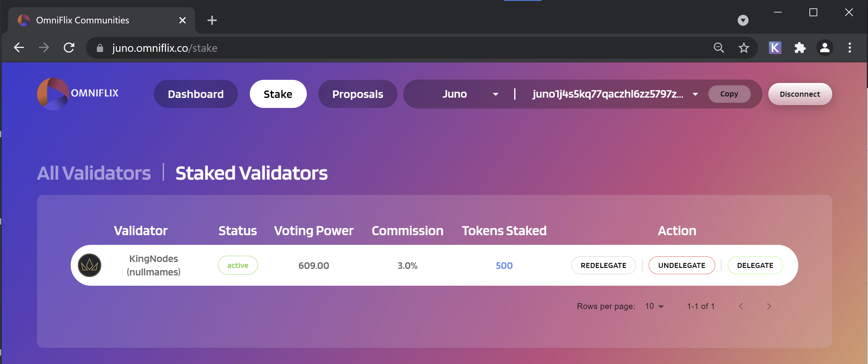This screenshot has height=364, width=868.
Task: Open the Rows per page dropdown
Action: [654, 306]
